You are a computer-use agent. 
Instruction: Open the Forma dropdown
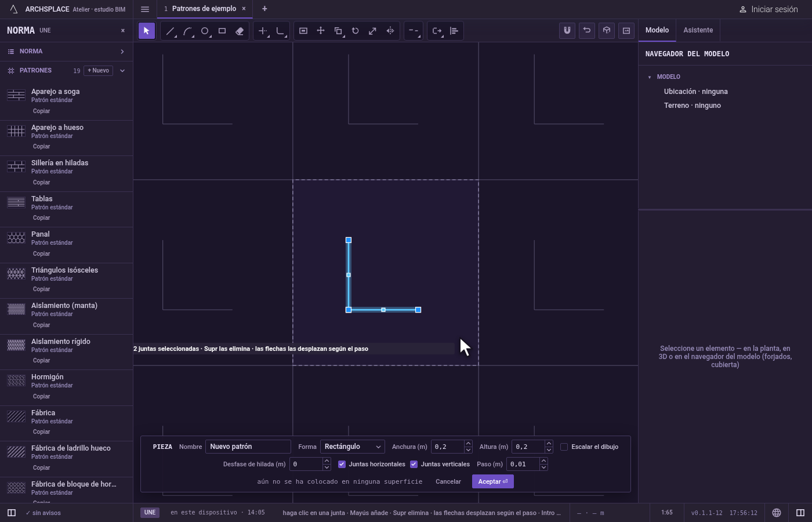[353, 447]
